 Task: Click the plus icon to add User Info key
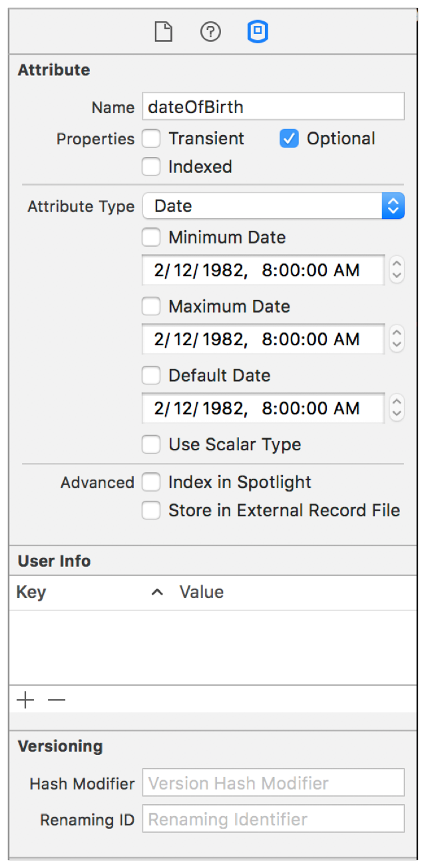click(25, 700)
